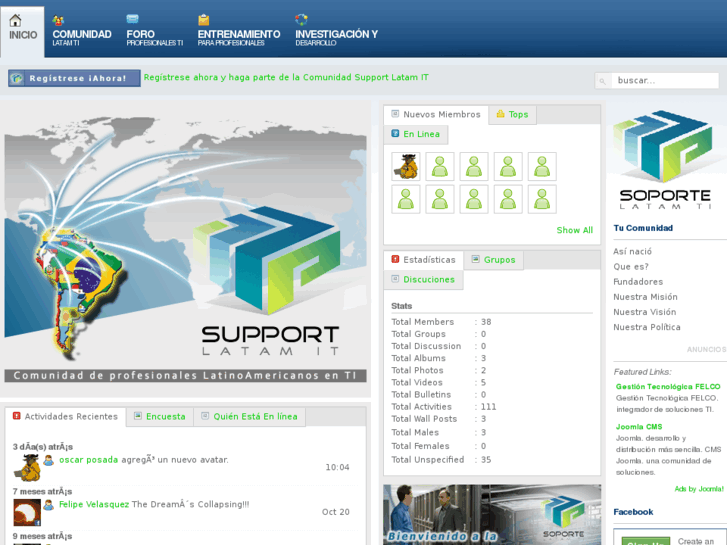Screen dimensions: 727x545
Task: Click the small user icon beside Felipe Velasquez
Action: [48, 505]
